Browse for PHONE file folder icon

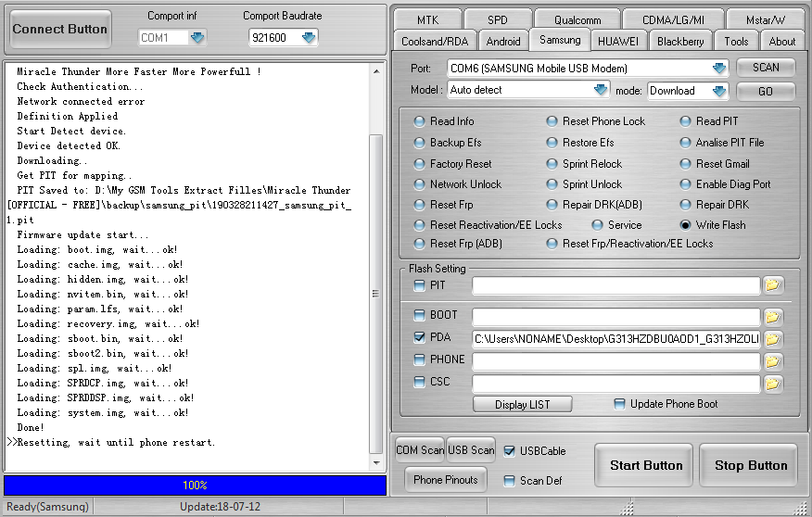[x=773, y=361]
